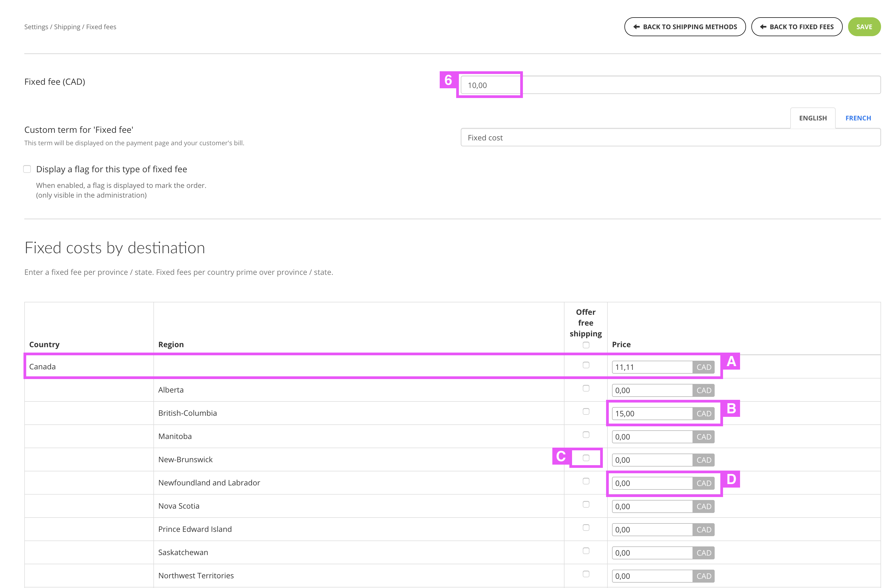Click the 'New-Brunswick' region text

pyautogui.click(x=186, y=459)
